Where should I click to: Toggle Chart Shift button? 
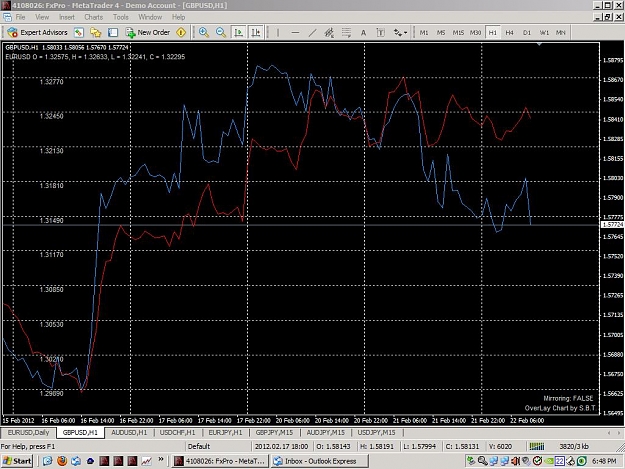coord(256,32)
